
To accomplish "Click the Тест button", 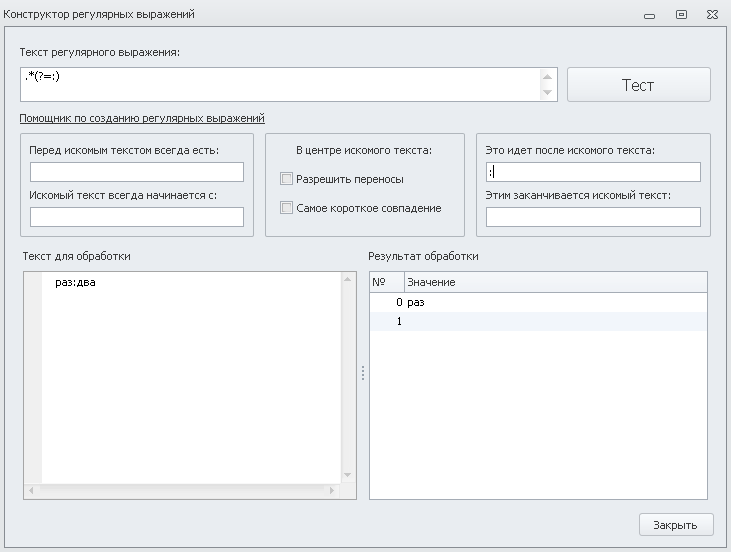I will 638,84.
